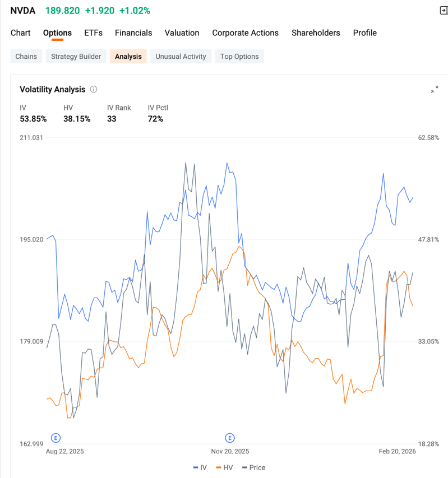The height and width of the screenshot is (478, 448).
Task: Toggle HV series in chart legend
Action: 224,468
